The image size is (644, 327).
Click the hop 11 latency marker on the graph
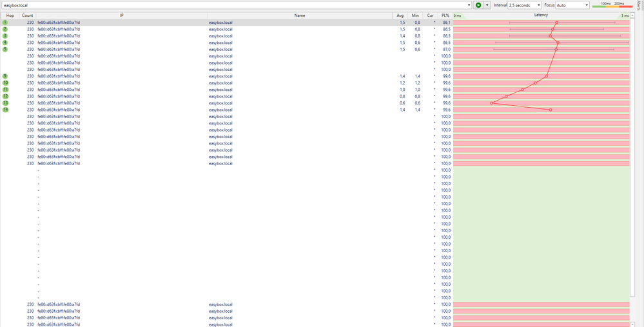tap(522, 90)
